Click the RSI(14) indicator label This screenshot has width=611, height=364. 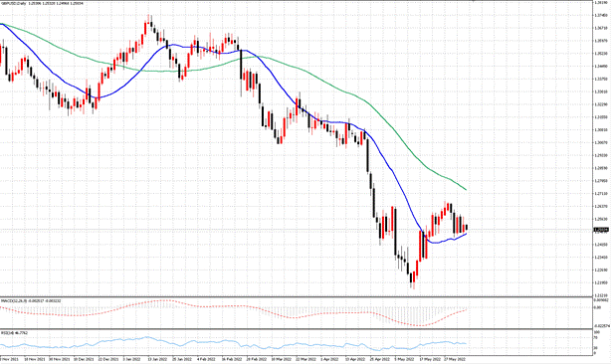coord(14,333)
